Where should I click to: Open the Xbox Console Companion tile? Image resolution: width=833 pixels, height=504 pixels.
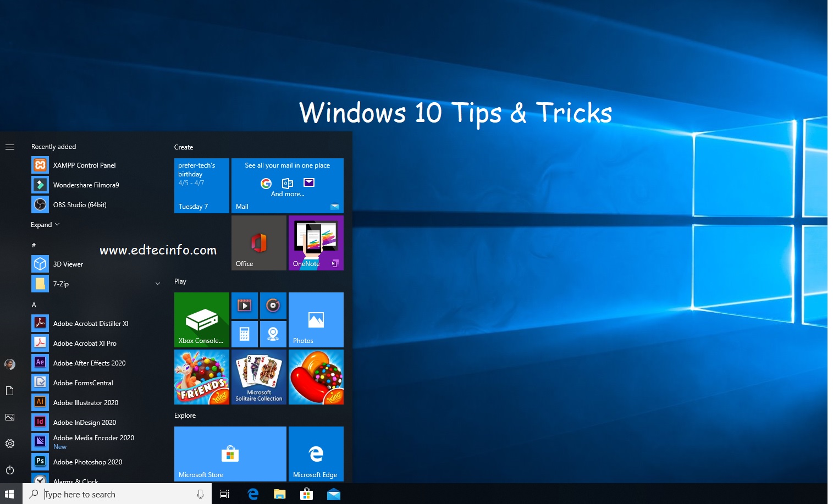coord(201,319)
